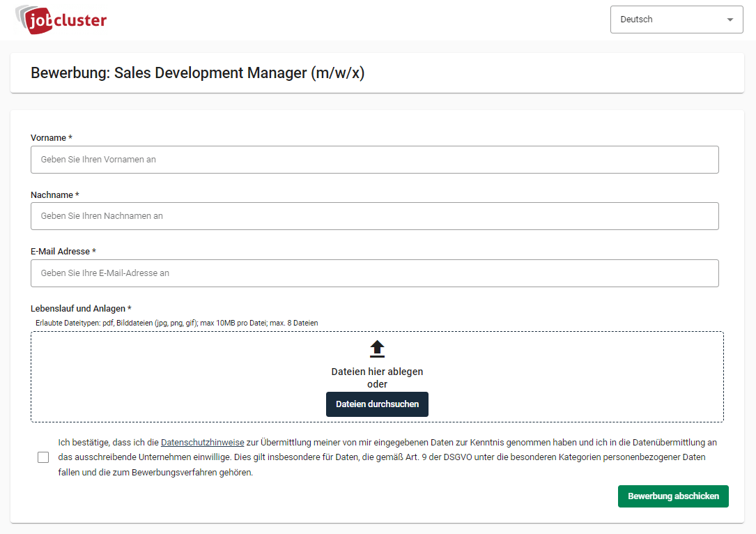
Task: Focus the Nachname input field
Action: [x=374, y=216]
